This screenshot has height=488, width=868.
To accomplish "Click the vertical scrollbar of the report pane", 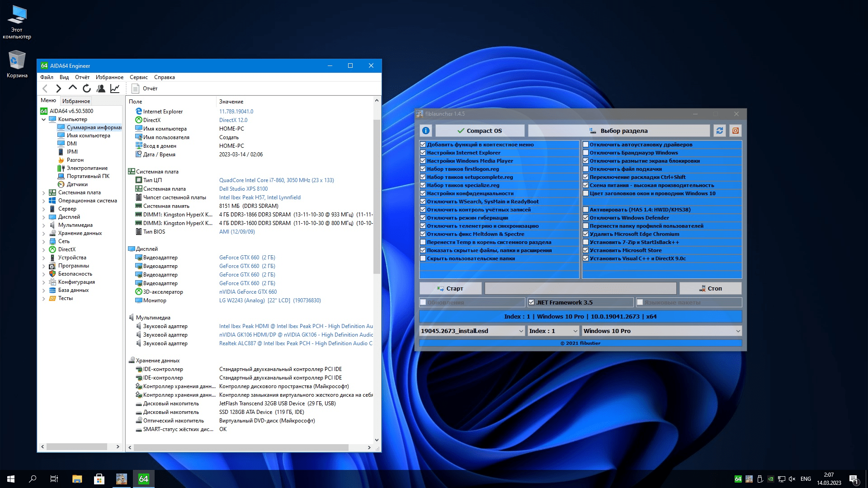I will [377, 197].
